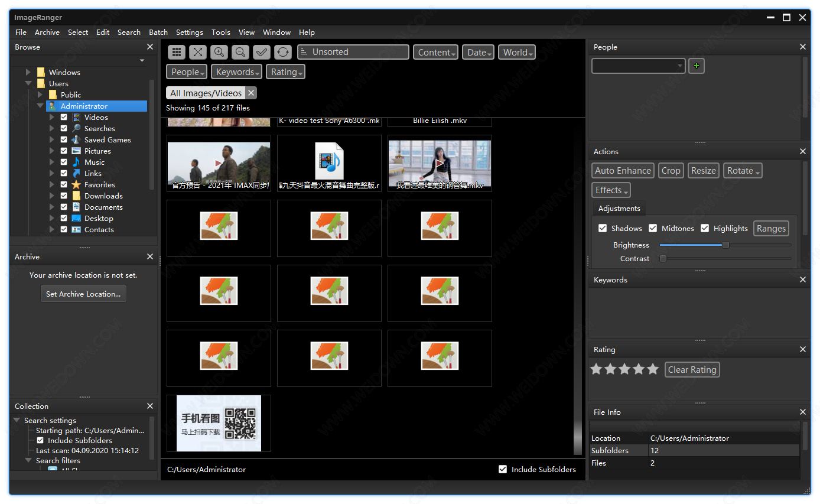Click the checkmark toolbar icon
The width and height of the screenshot is (820, 504).
262,52
